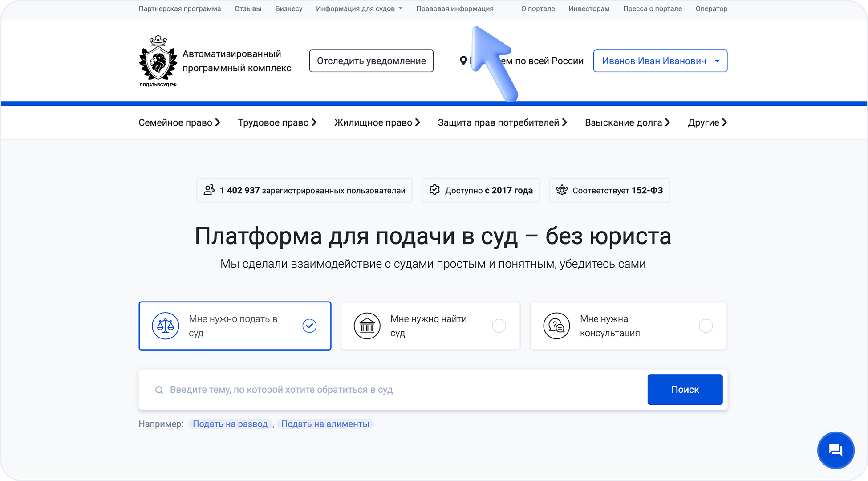
Task: Click the courthouse building icon
Action: click(x=367, y=326)
